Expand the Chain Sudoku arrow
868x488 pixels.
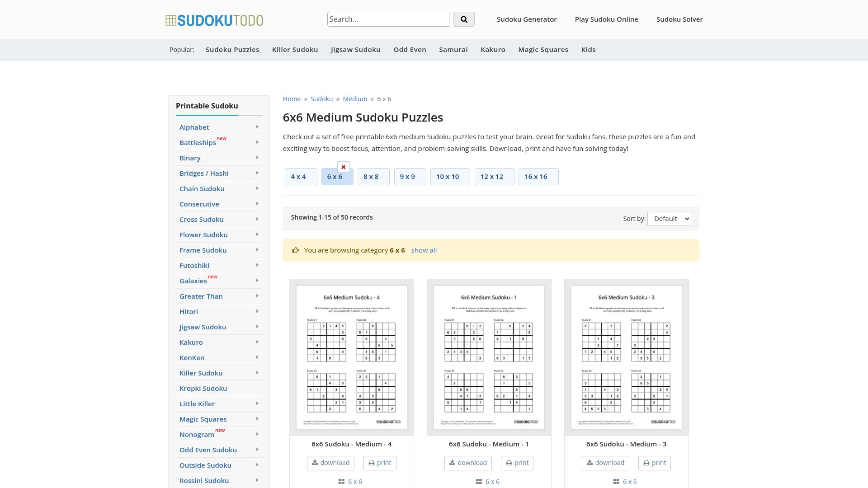point(257,188)
